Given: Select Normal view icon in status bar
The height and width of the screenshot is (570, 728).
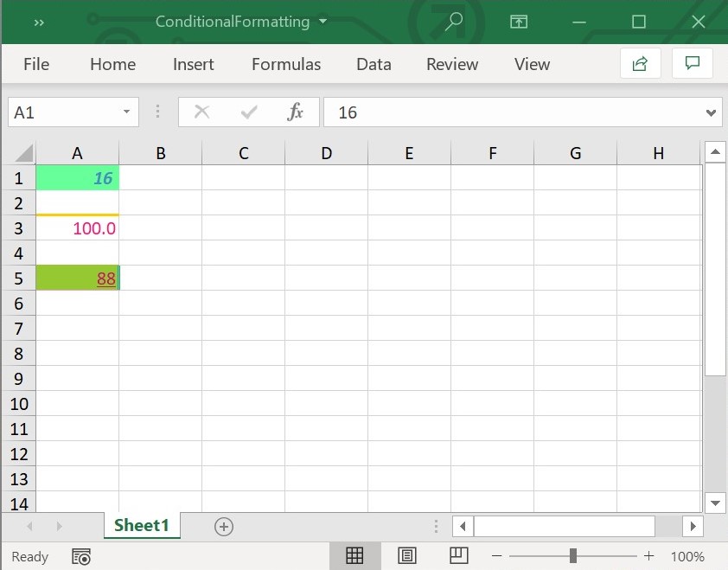Looking at the screenshot, I should click(x=354, y=555).
